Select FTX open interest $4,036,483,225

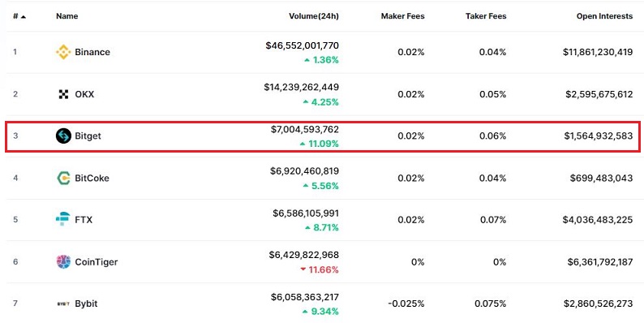click(x=598, y=220)
